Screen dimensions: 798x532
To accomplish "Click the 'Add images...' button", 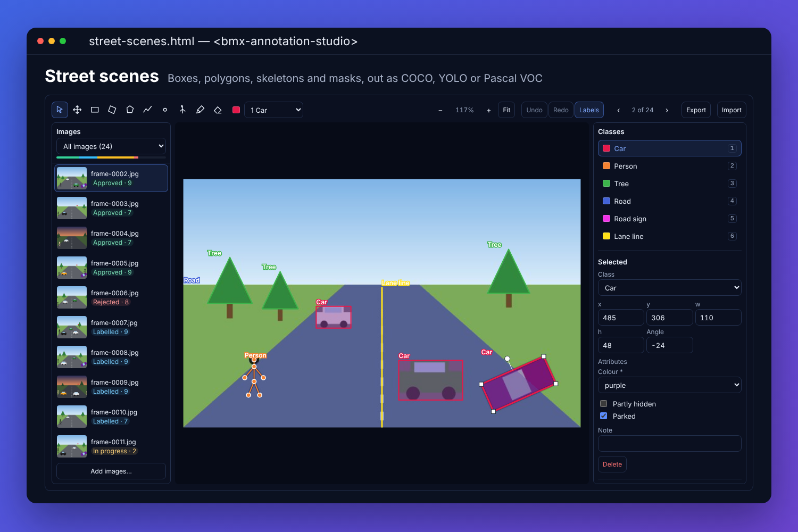I will [x=111, y=471].
